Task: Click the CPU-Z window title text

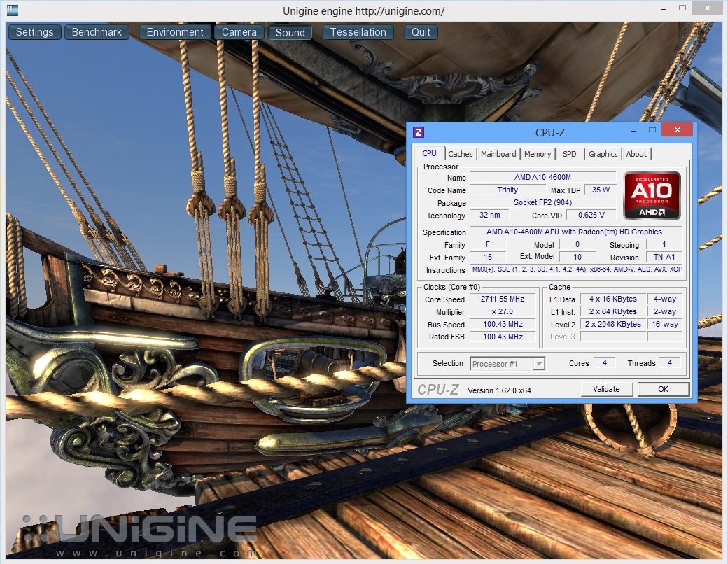Action: [550, 133]
